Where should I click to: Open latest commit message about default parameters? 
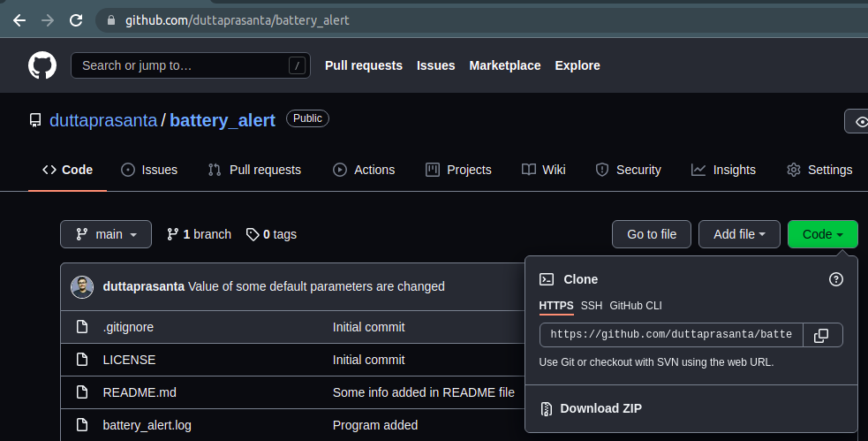coord(316,286)
